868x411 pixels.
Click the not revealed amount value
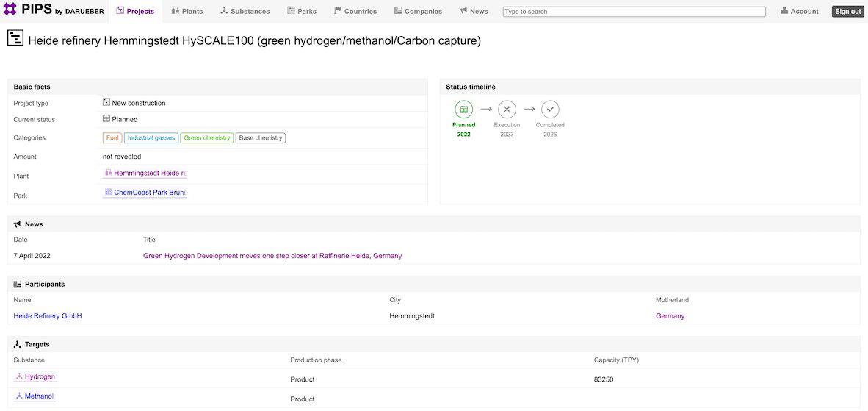pos(122,157)
